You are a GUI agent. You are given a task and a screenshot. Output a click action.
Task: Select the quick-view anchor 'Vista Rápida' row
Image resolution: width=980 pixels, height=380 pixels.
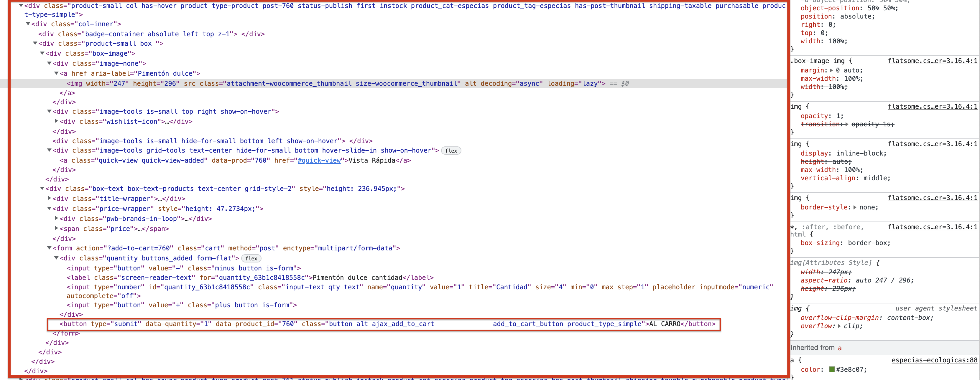tap(235, 160)
